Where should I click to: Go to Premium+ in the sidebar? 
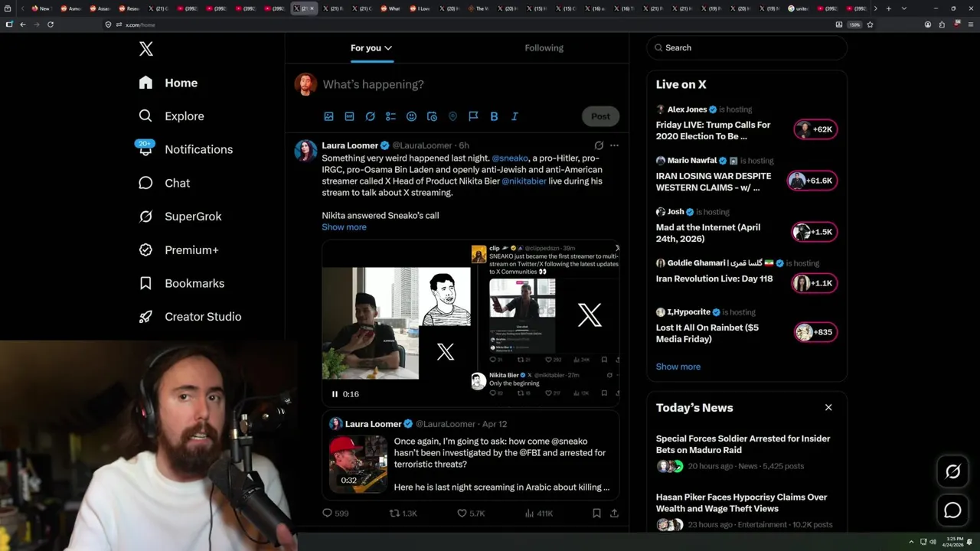point(178,249)
